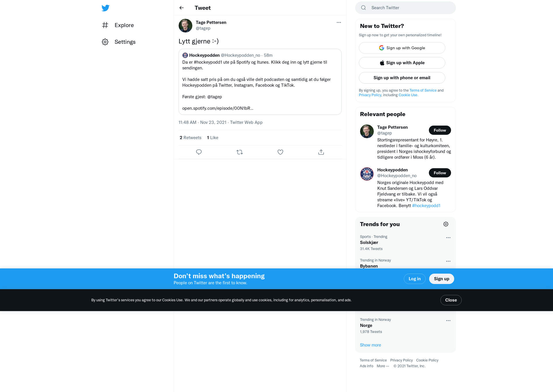Open Hockeypodden profile avatar in Relevant people

[367, 174]
